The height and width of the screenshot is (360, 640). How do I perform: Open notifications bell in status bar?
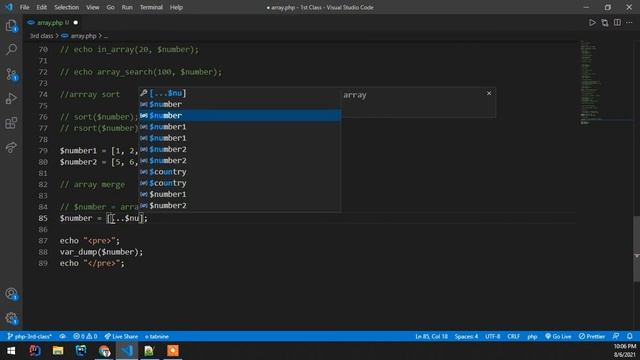coord(629,336)
